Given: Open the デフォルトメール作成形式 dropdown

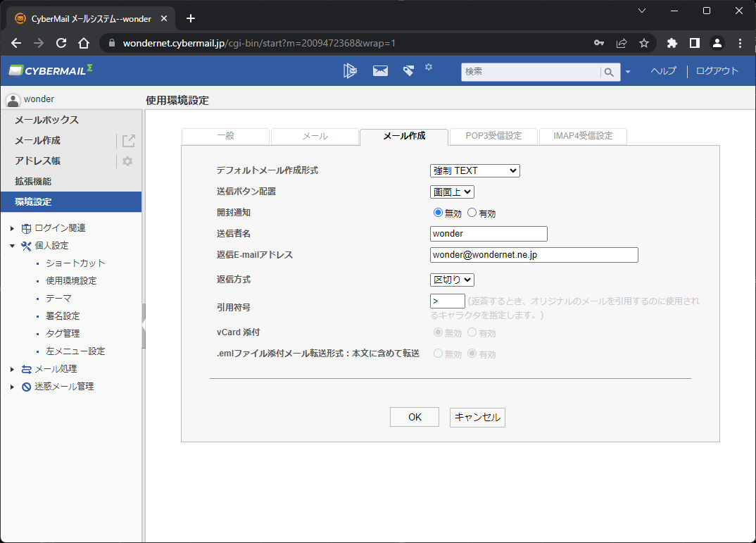Looking at the screenshot, I should tap(475, 170).
